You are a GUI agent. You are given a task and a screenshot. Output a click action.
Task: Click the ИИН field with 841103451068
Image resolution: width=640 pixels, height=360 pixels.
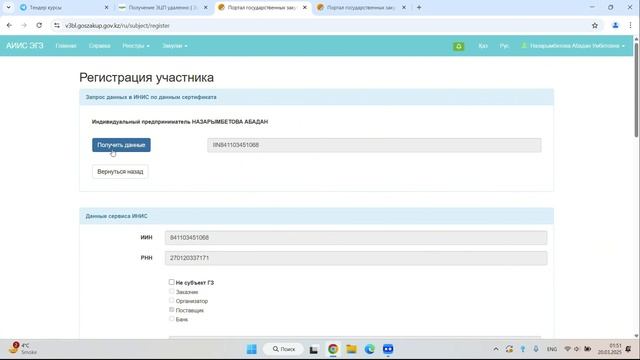click(x=356, y=238)
